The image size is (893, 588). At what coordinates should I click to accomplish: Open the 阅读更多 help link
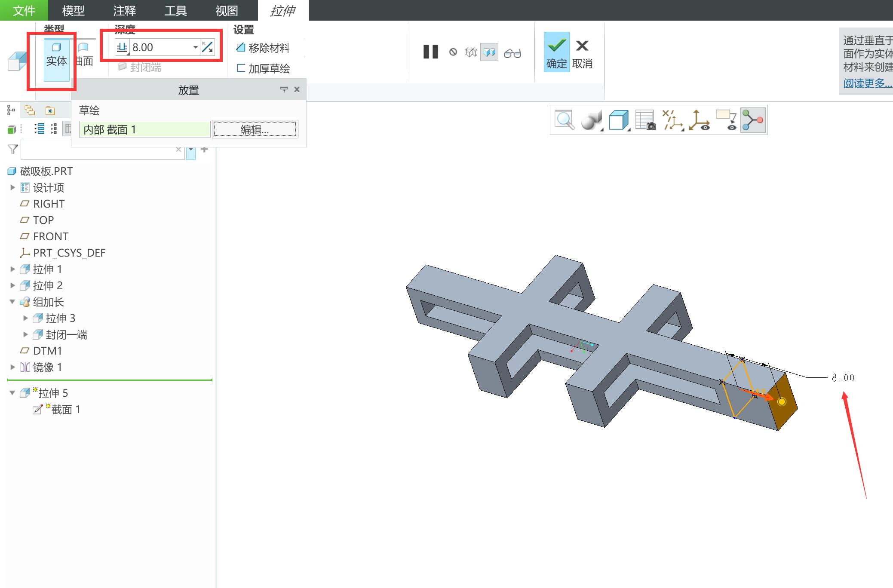coord(868,83)
